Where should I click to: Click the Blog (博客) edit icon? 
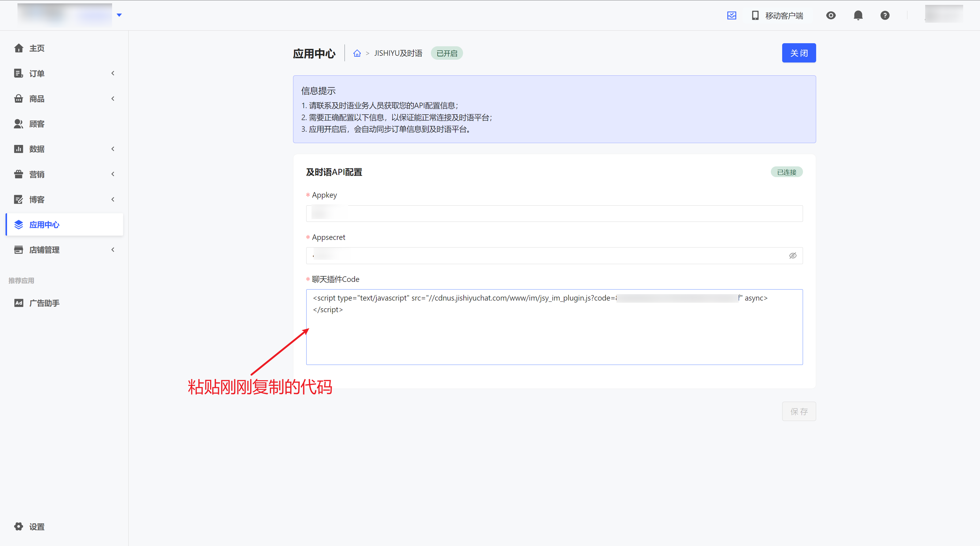(x=19, y=199)
